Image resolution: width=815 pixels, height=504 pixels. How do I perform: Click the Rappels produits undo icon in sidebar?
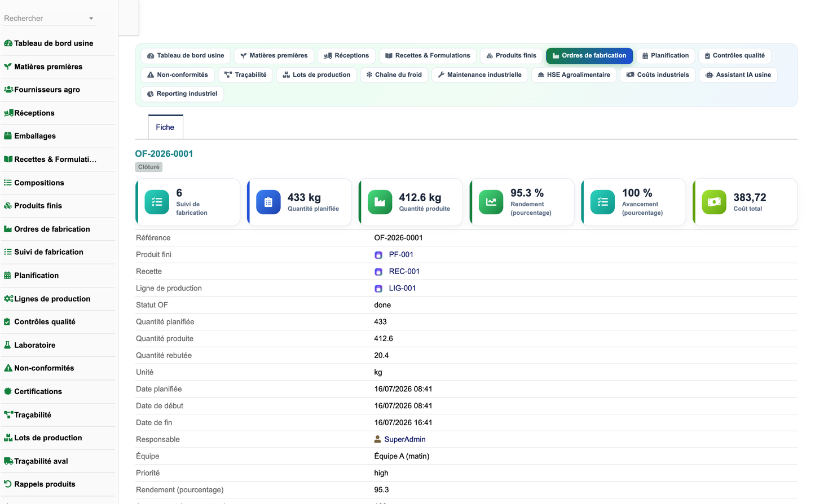(8, 484)
